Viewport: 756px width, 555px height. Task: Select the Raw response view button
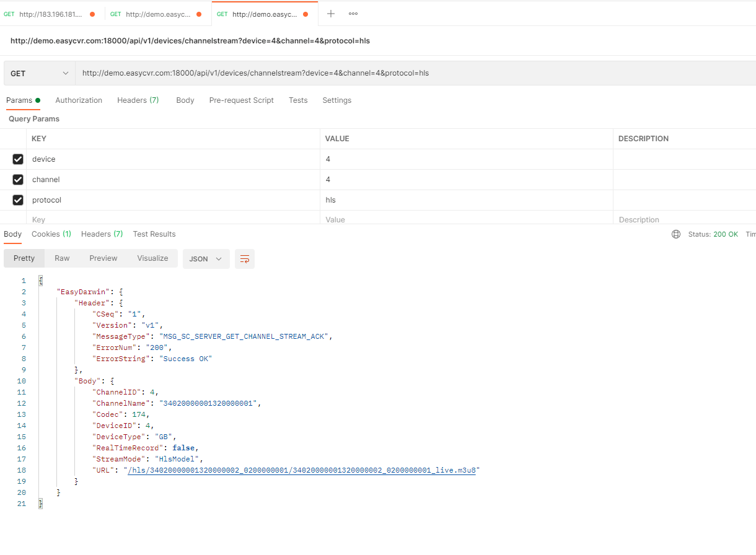click(62, 258)
